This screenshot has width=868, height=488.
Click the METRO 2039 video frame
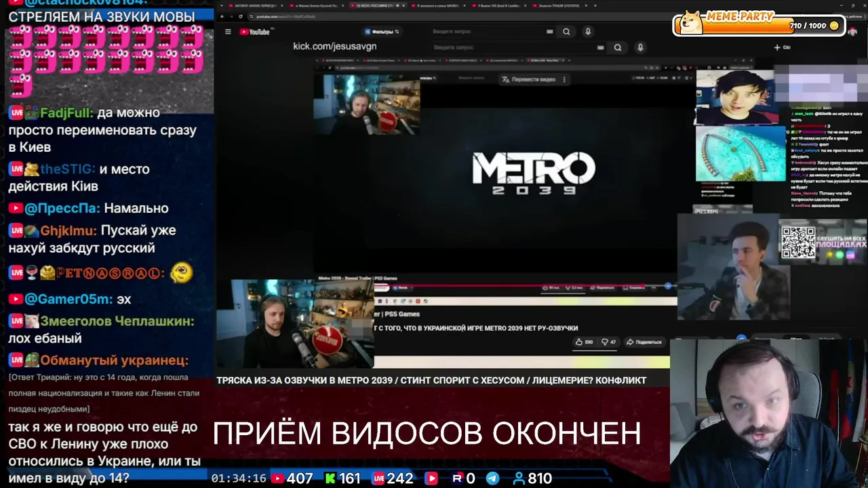tap(534, 174)
